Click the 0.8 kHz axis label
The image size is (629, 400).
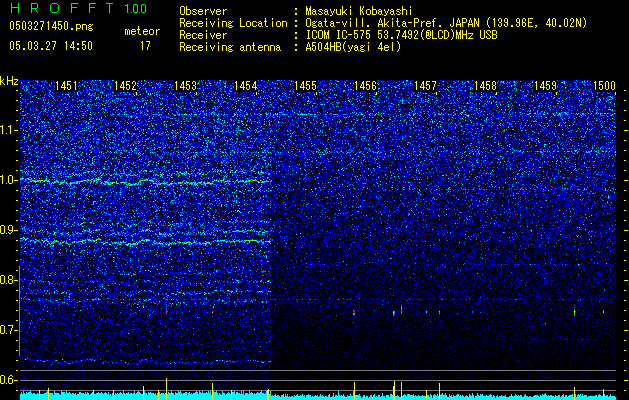[x=9, y=280]
